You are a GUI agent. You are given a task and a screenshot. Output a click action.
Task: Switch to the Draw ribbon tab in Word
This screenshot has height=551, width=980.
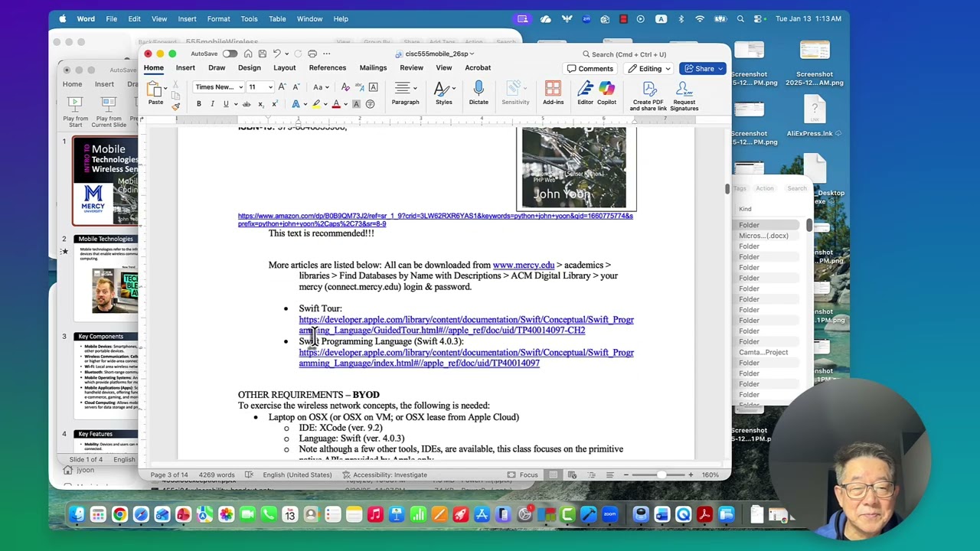(x=217, y=67)
